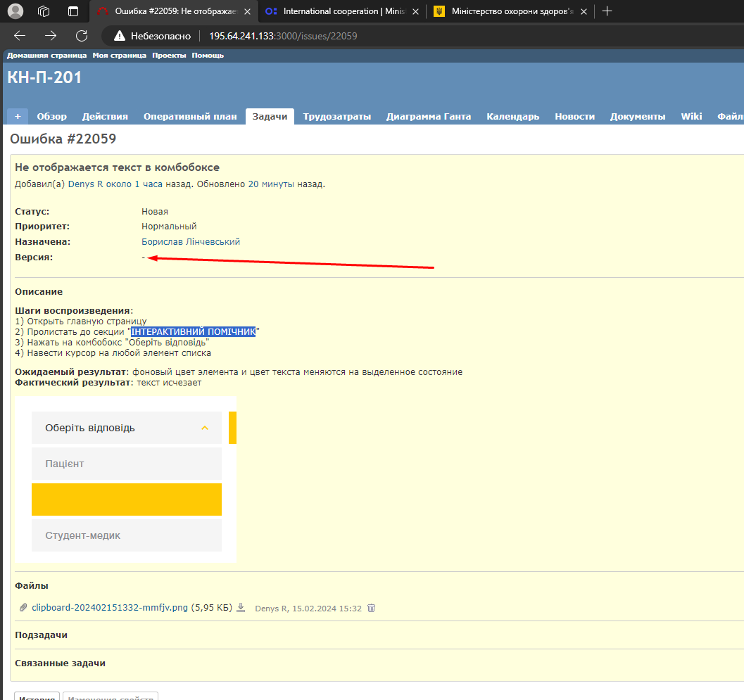This screenshot has width=744, height=700.
Task: Reload the page with the refresh icon
Action: coord(82,36)
